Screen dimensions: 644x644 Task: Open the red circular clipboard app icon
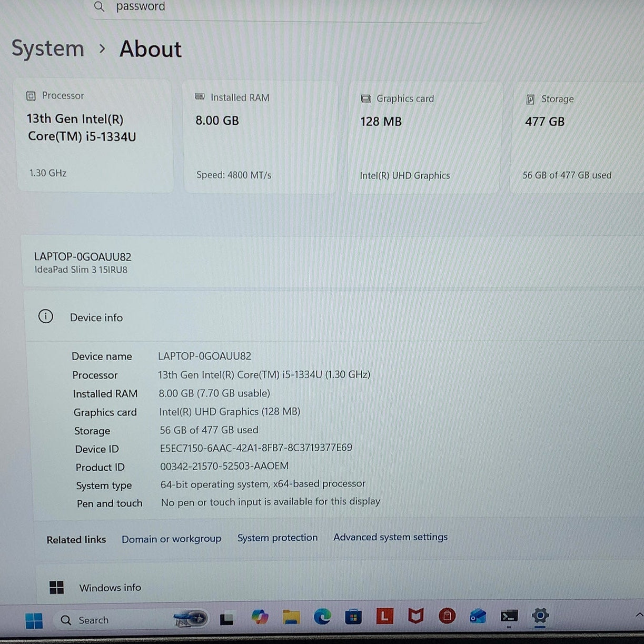[447, 616]
